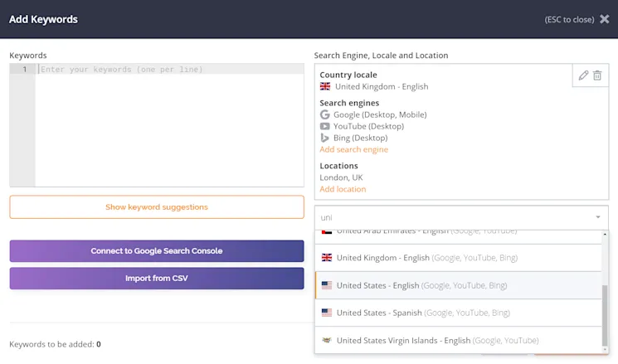
Task: Click the US flag beside United States - English
Action: click(327, 285)
